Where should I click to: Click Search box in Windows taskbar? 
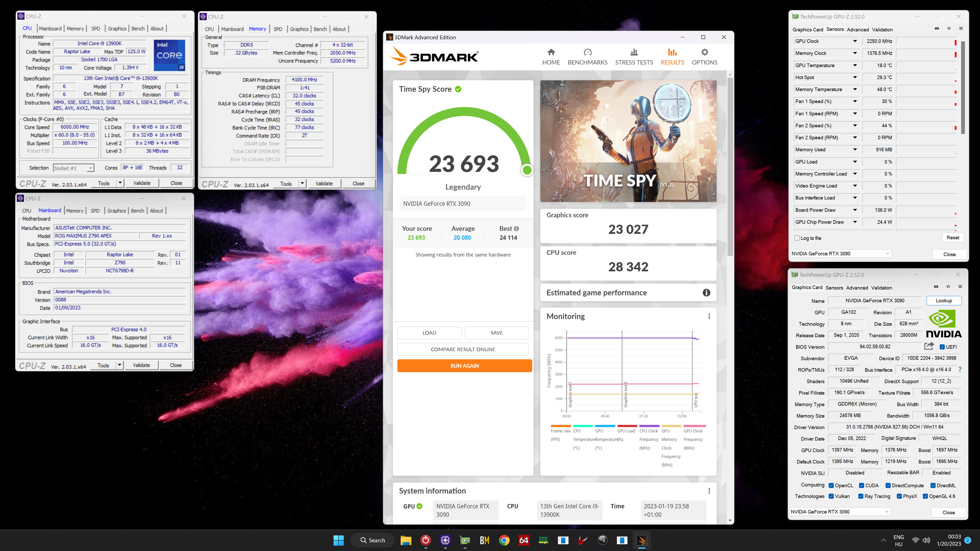tap(372, 540)
